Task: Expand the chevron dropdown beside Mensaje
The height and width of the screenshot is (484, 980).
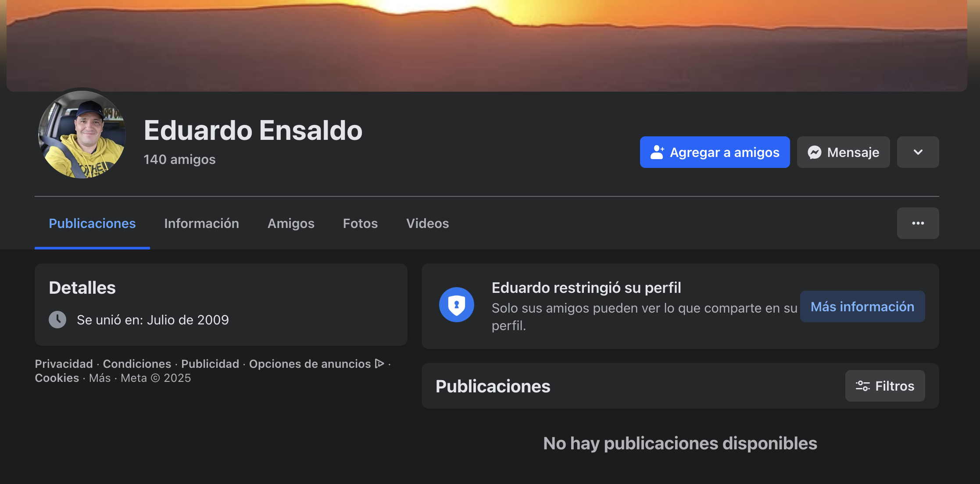Action: 918,152
